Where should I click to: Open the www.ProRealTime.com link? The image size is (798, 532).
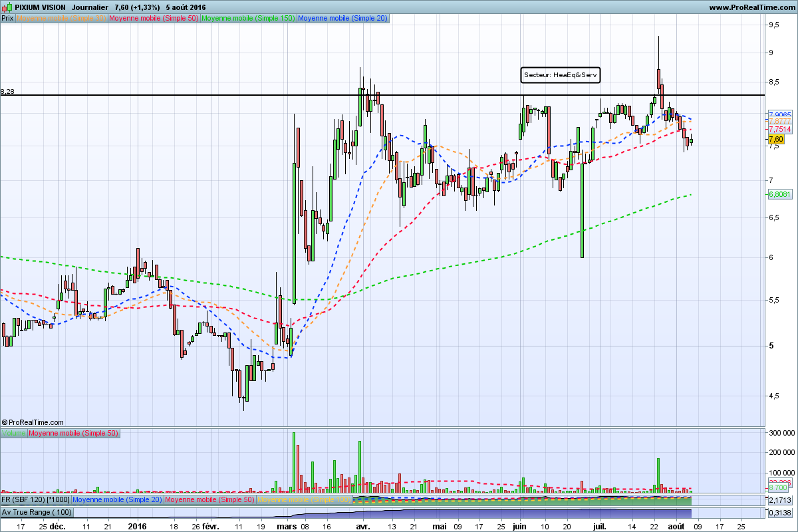coord(751,7)
